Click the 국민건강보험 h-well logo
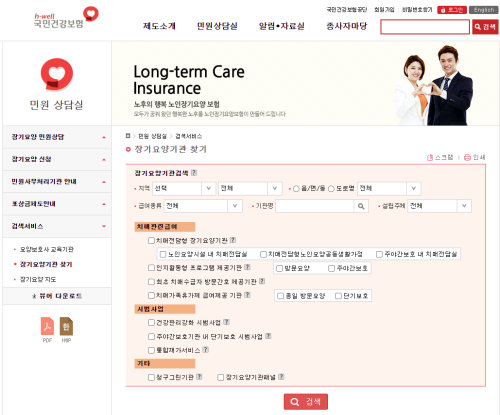The height and width of the screenshot is (415, 500). click(x=66, y=17)
